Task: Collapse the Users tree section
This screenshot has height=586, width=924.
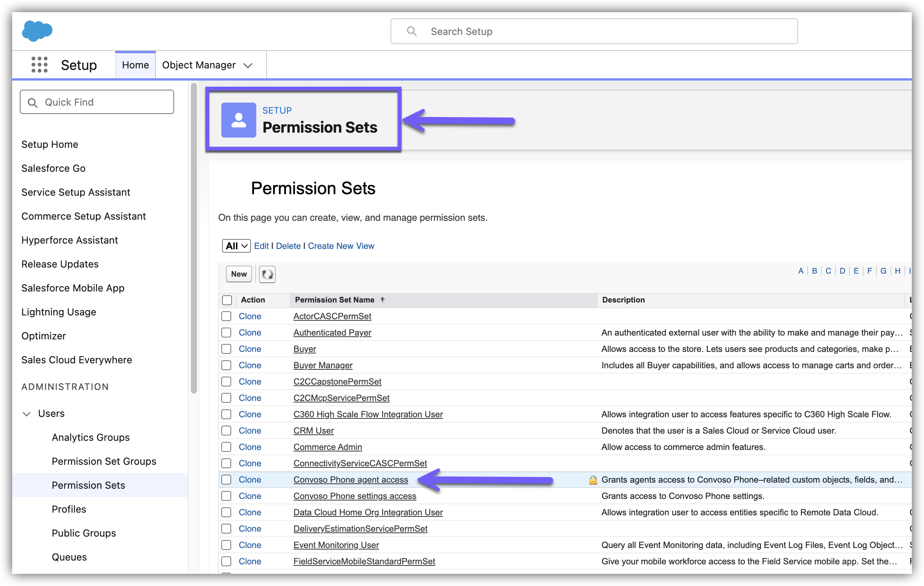Action: (27, 414)
